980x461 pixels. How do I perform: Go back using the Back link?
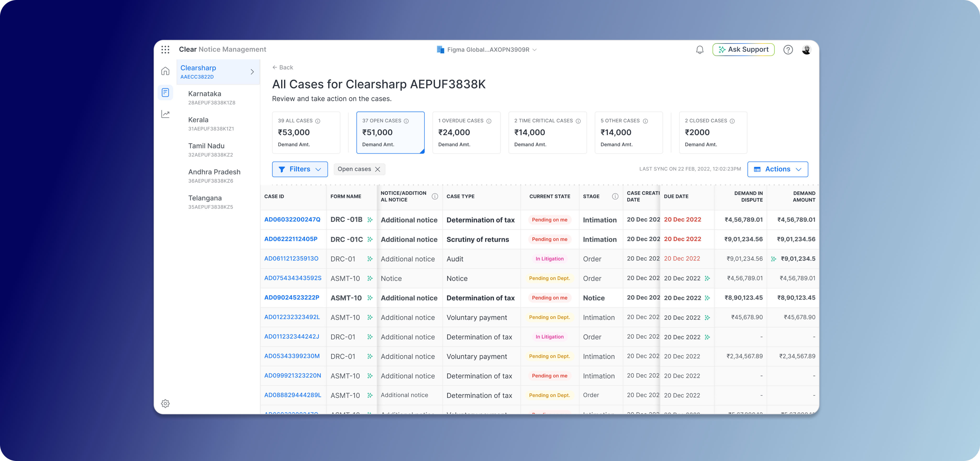tap(283, 67)
